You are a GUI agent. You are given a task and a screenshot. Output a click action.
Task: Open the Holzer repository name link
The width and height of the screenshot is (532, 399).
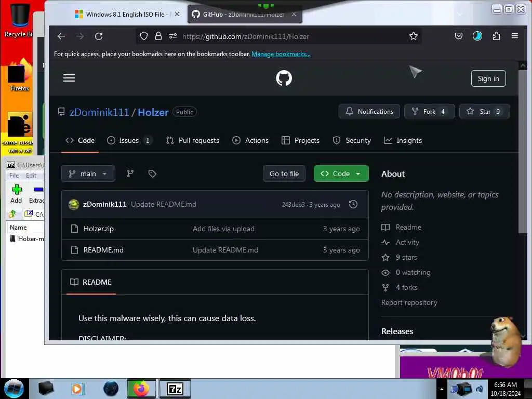(153, 112)
